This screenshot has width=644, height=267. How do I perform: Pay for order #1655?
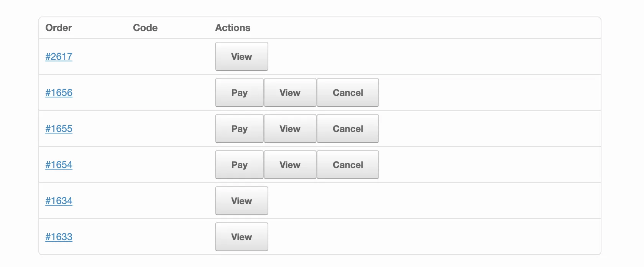click(x=239, y=129)
